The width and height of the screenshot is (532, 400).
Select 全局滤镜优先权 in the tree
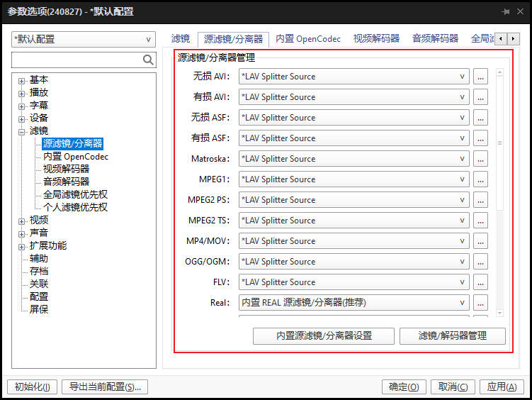click(75, 194)
